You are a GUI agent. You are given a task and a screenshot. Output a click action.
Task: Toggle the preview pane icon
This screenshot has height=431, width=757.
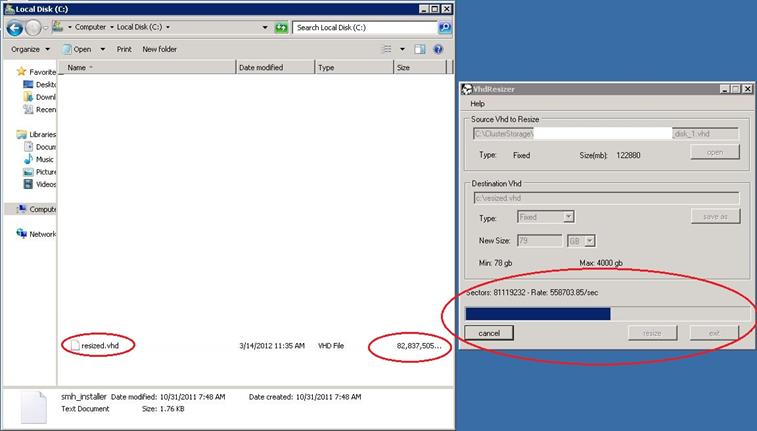pos(421,49)
